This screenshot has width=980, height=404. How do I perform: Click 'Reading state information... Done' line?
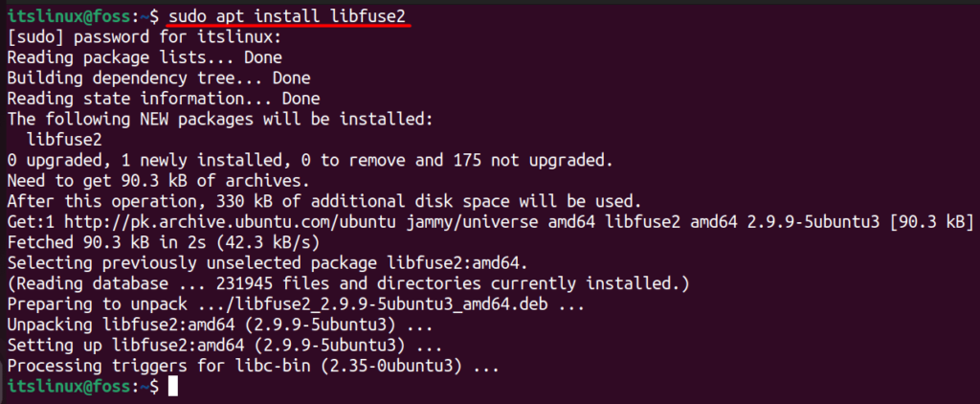pyautogui.click(x=164, y=99)
